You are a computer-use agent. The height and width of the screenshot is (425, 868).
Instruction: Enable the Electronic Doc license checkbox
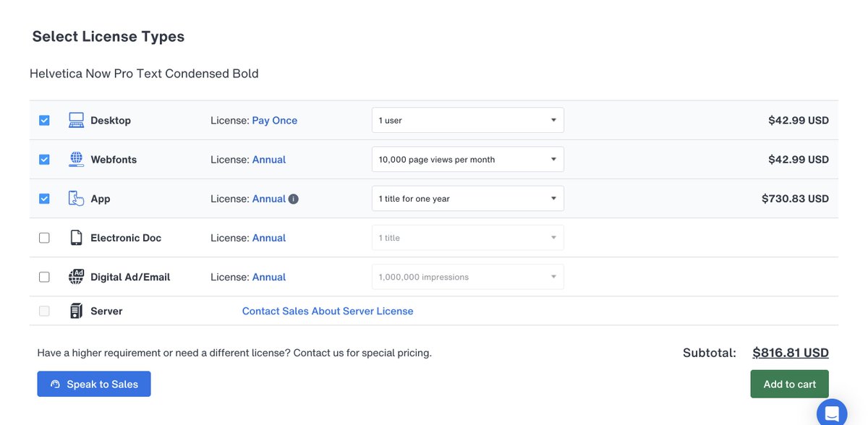44,238
